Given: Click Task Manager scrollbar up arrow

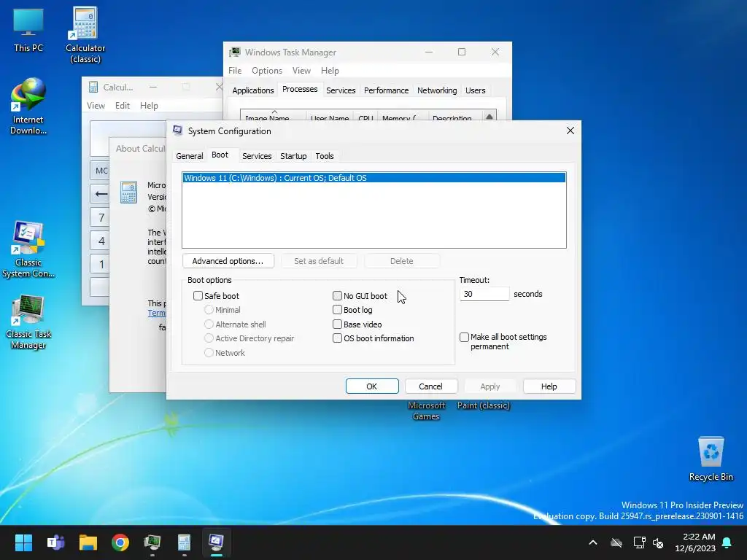Looking at the screenshot, I should 489,117.
